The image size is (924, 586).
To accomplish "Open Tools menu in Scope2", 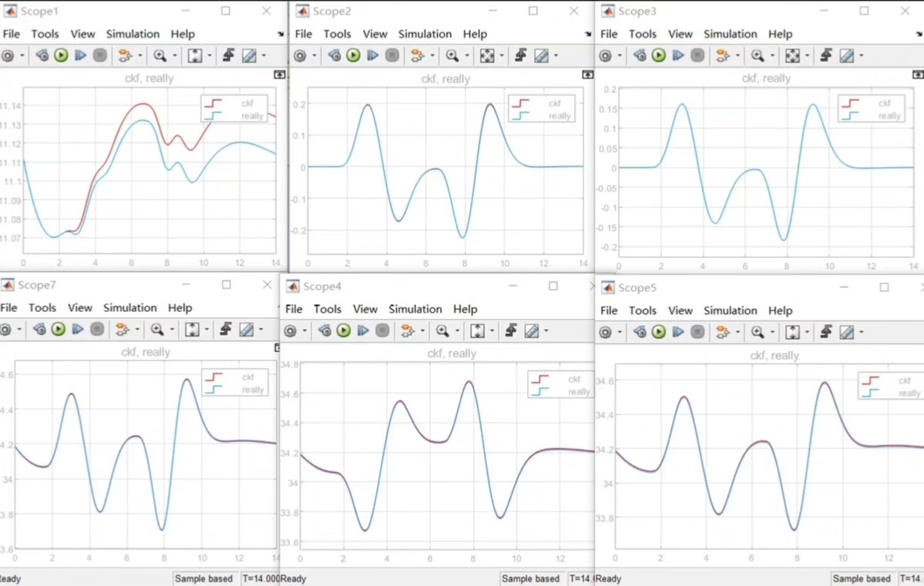I will click(337, 34).
